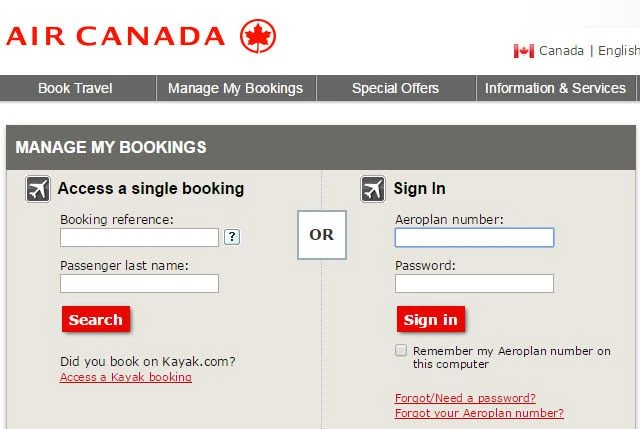The image size is (640, 429).
Task: Click into the Passenger last name field
Action: pyautogui.click(x=139, y=283)
